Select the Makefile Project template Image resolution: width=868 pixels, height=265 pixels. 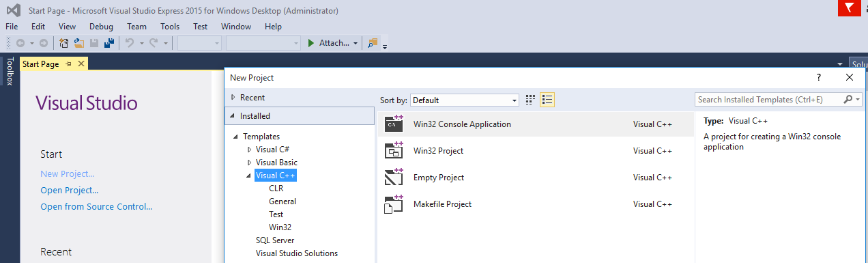536,204
